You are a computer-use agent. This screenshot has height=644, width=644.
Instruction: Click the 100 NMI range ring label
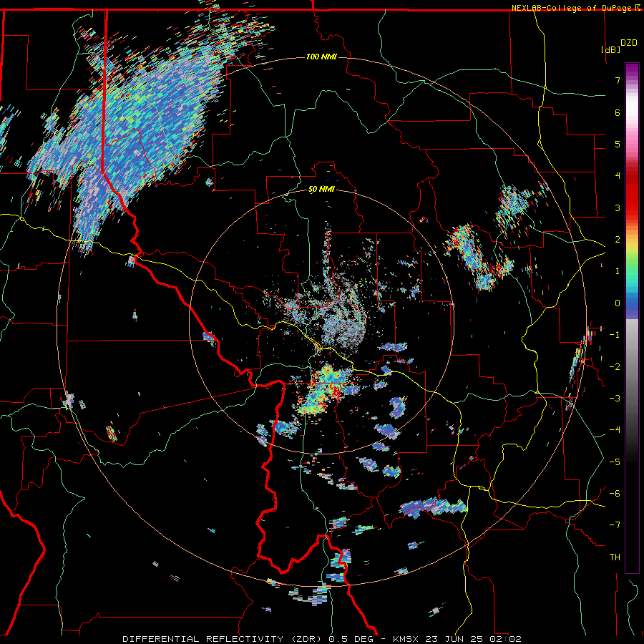tap(321, 57)
